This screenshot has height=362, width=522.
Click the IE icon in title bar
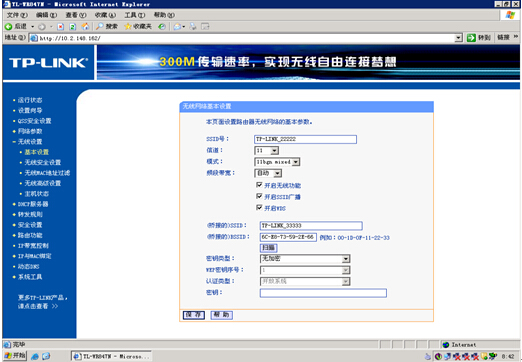(x=7, y=4)
